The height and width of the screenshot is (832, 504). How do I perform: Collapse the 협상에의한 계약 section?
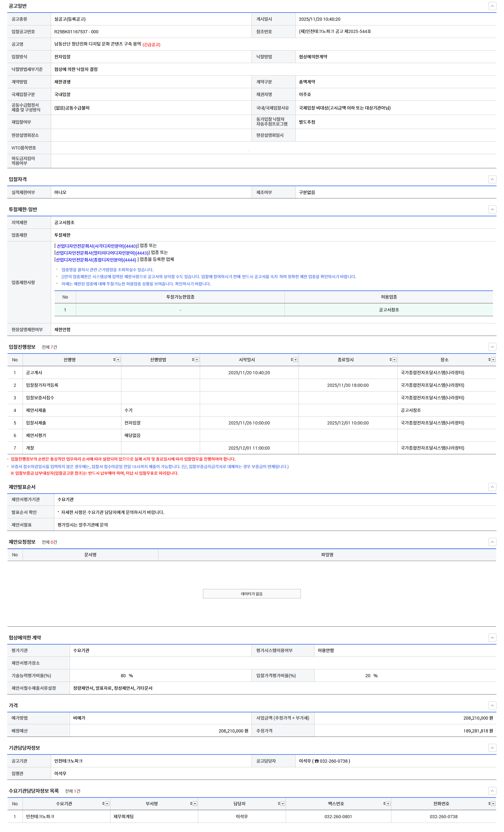point(492,637)
